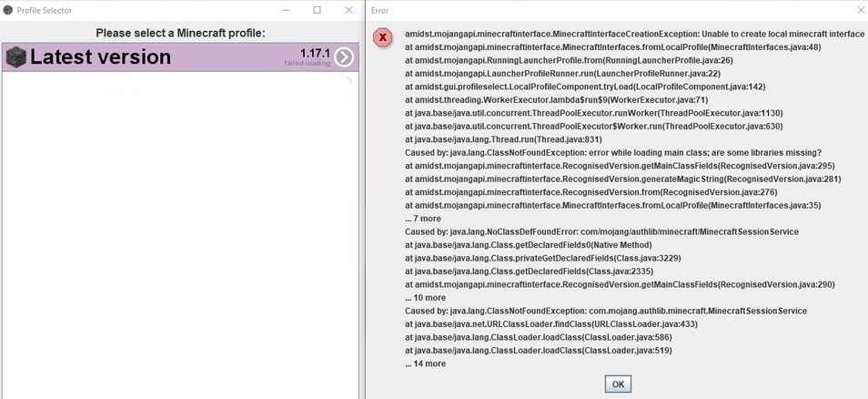Click the RecognisedVersion.from stack line

(x=591, y=192)
